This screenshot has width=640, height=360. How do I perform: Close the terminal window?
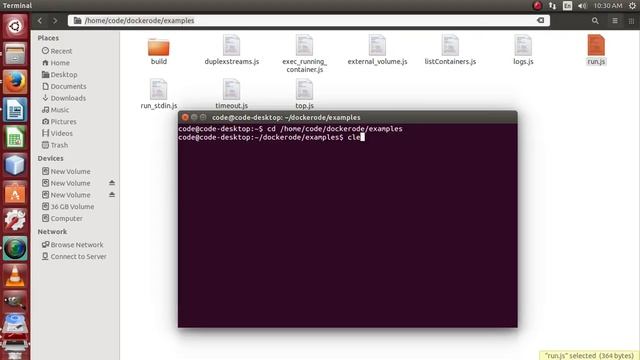(x=185, y=117)
